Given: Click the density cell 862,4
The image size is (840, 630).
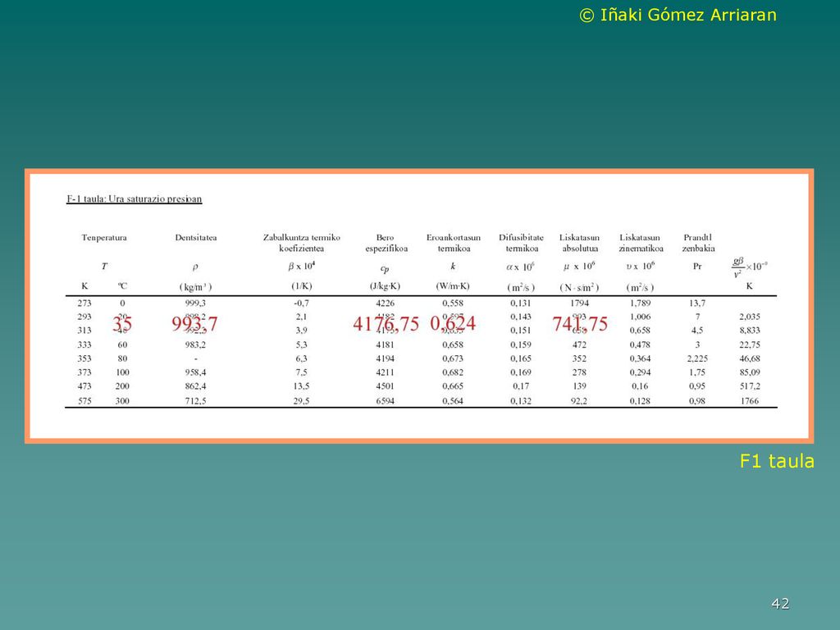Looking at the screenshot, I should (x=195, y=386).
